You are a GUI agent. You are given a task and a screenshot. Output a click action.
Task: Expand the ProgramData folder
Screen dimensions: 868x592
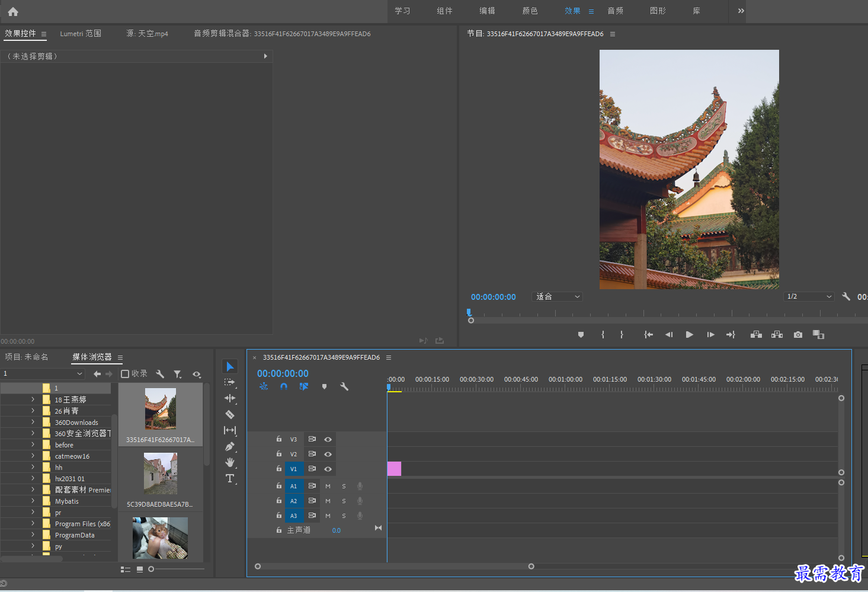click(33, 535)
